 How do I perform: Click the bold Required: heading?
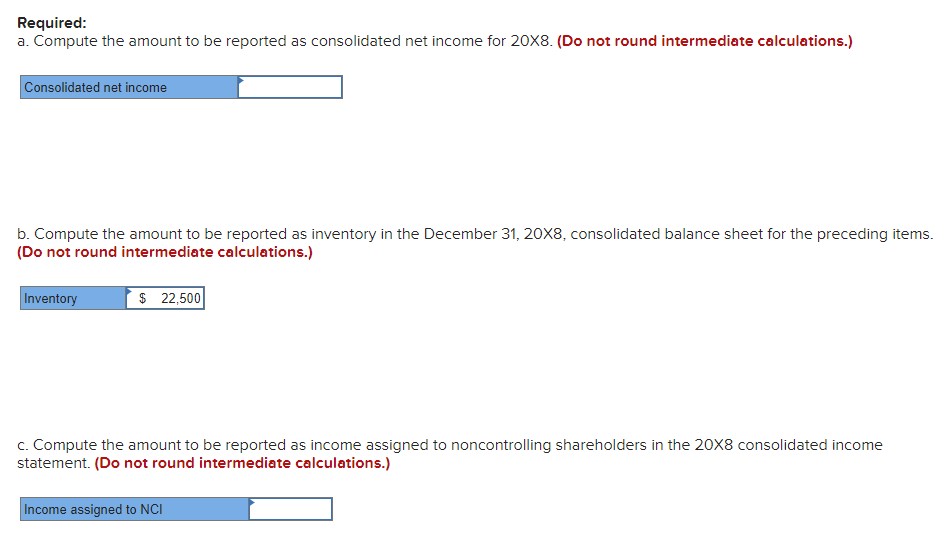click(x=52, y=23)
